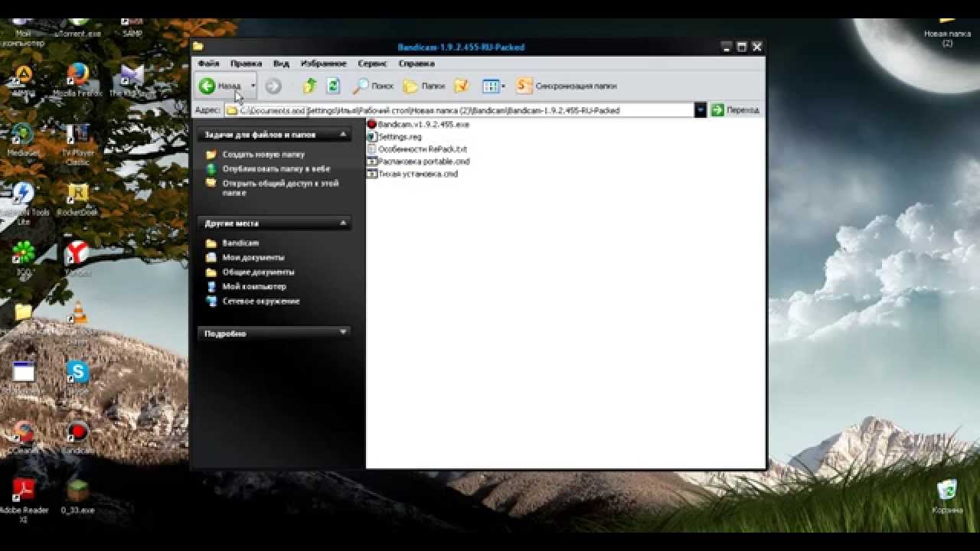Viewport: 980px width, 551px height.
Task: Click the Settings.reg registry file icon
Action: [372, 137]
